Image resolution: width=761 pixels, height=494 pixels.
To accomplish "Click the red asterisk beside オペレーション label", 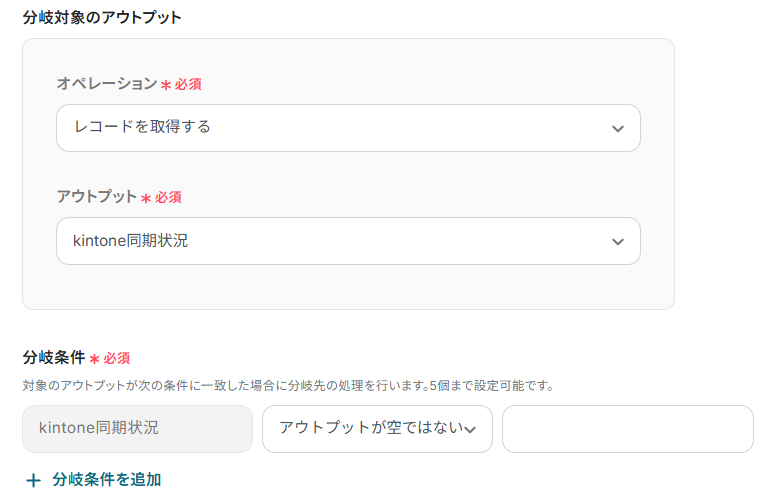I will point(166,85).
